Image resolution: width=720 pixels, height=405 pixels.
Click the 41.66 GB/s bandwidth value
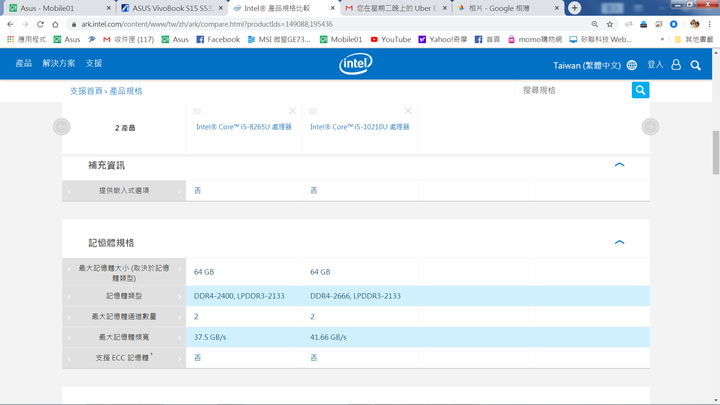328,337
